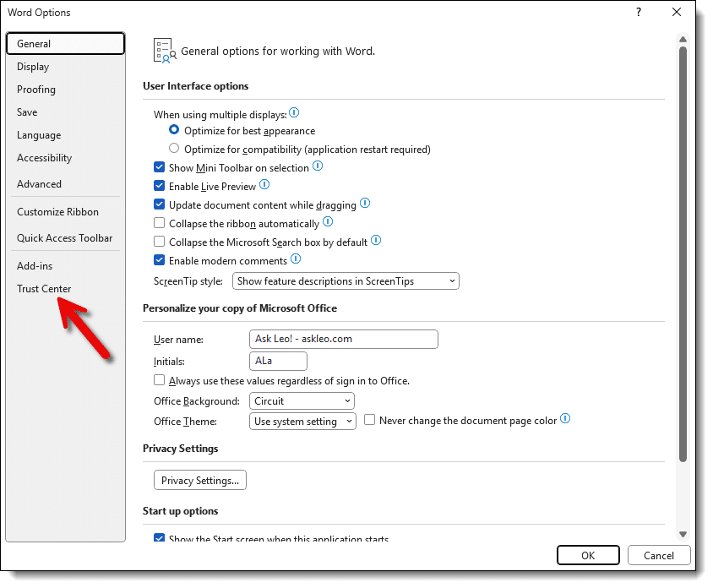This screenshot has width=713, height=588.
Task: Click the Privacy Settings button
Action: [199, 481]
